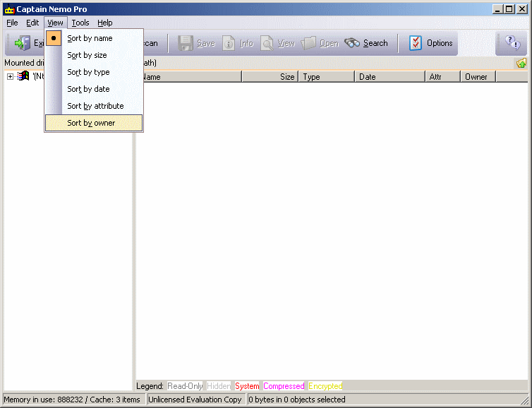This screenshot has height=408, width=532.
Task: Open the File menu
Action: (12, 23)
